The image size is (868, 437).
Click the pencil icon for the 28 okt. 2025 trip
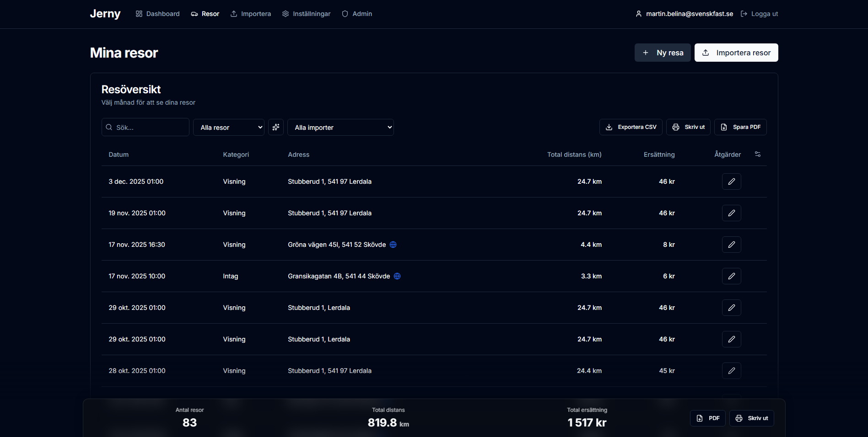click(731, 371)
